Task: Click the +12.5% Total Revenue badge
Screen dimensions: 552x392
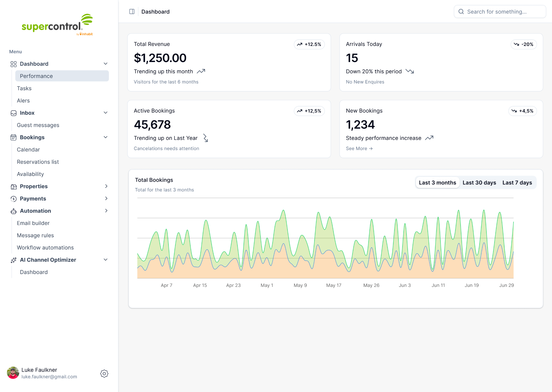Action: click(x=309, y=44)
